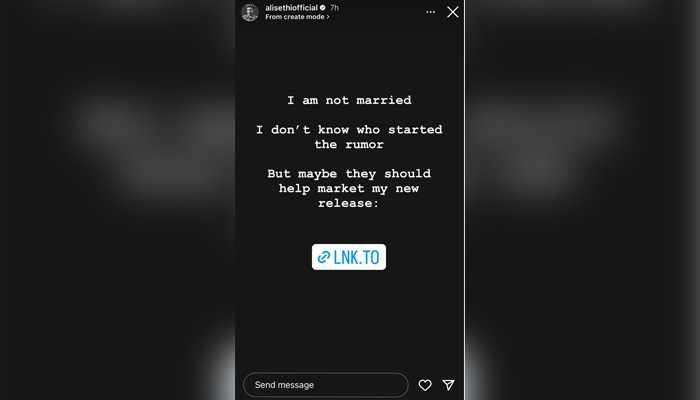Click the text 'I am not married'
700x400 pixels.
pos(349,100)
